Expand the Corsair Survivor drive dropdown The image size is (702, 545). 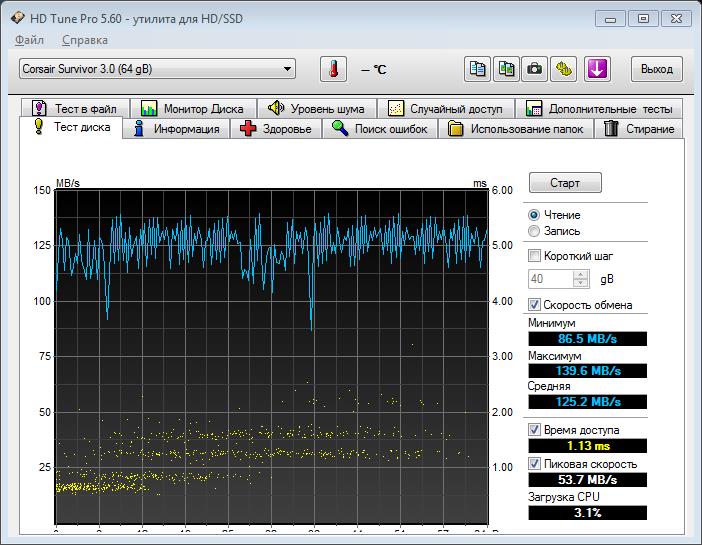288,69
